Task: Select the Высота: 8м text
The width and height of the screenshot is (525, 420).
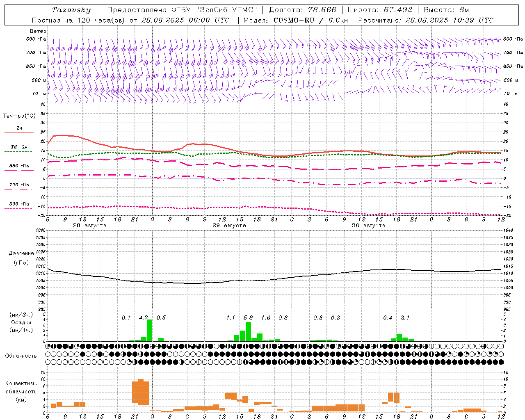Action: click(x=446, y=10)
